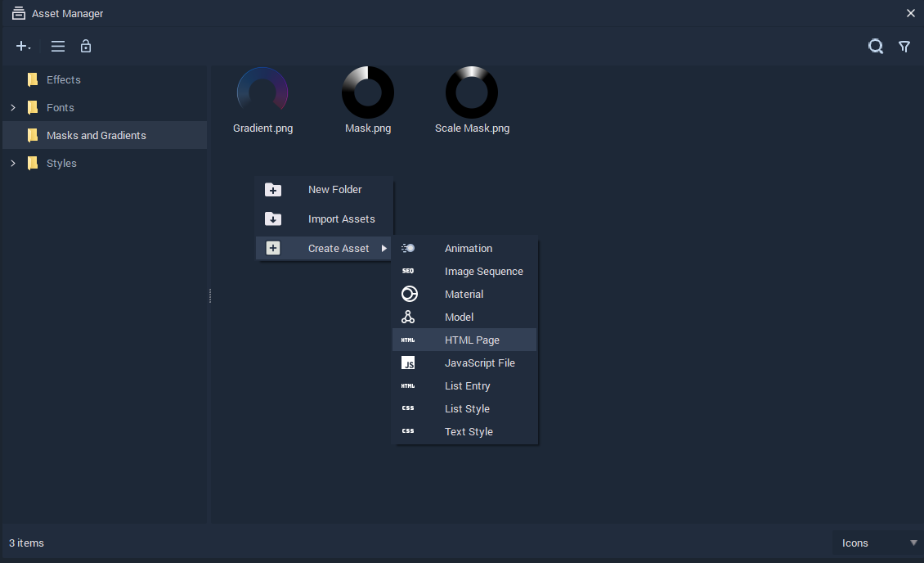Open the add asset plus menu

tap(23, 46)
